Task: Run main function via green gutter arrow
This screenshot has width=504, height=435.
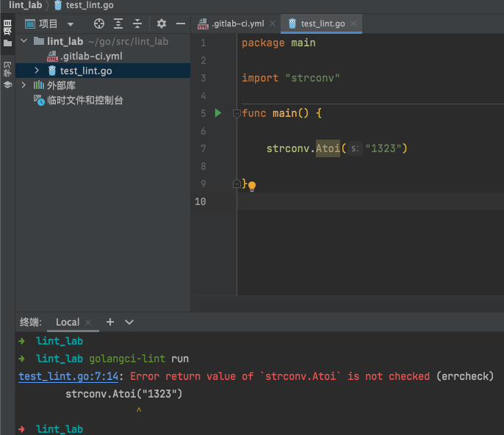Action: coord(217,113)
